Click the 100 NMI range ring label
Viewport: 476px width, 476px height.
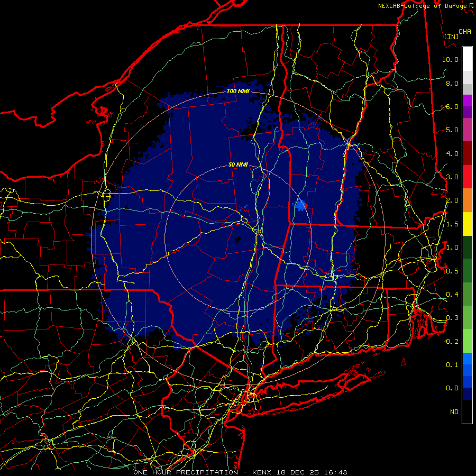pyautogui.click(x=238, y=91)
